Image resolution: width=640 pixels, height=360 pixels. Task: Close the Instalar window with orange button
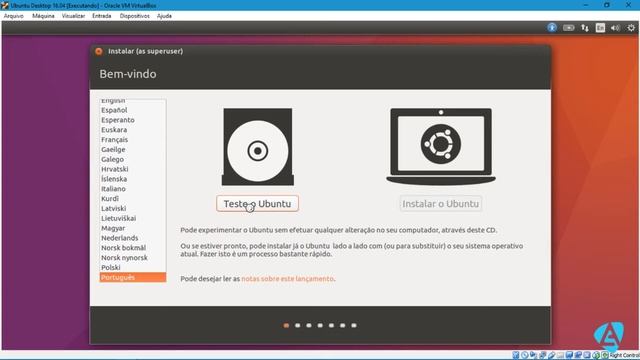(99, 51)
